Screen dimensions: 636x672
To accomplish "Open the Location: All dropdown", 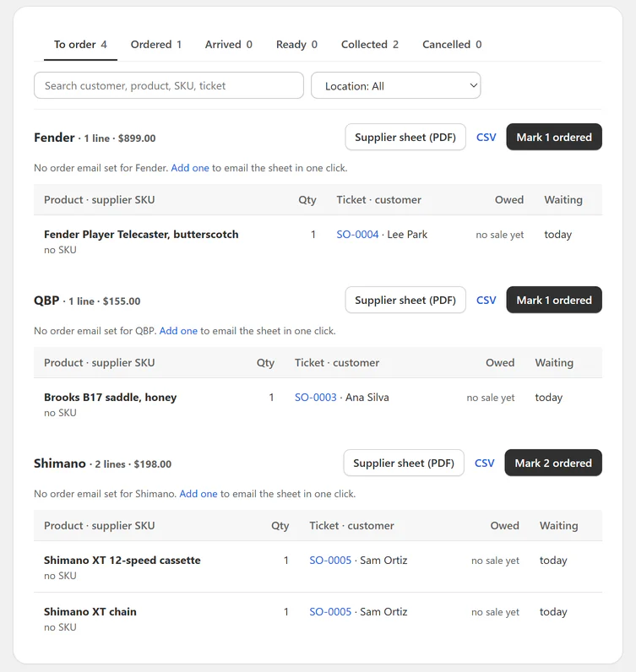I will [x=395, y=86].
